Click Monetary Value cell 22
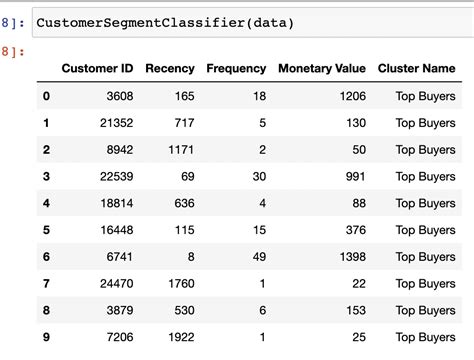 coord(359,284)
